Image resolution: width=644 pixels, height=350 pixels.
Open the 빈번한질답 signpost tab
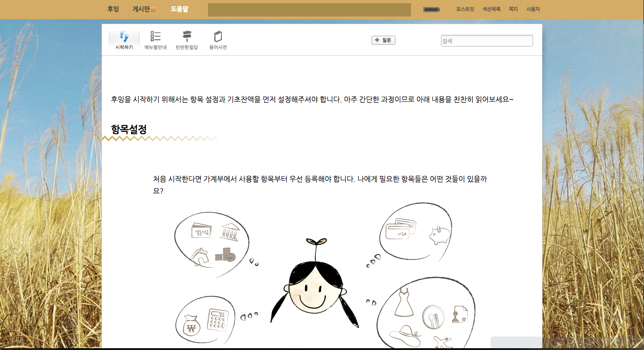(x=186, y=40)
